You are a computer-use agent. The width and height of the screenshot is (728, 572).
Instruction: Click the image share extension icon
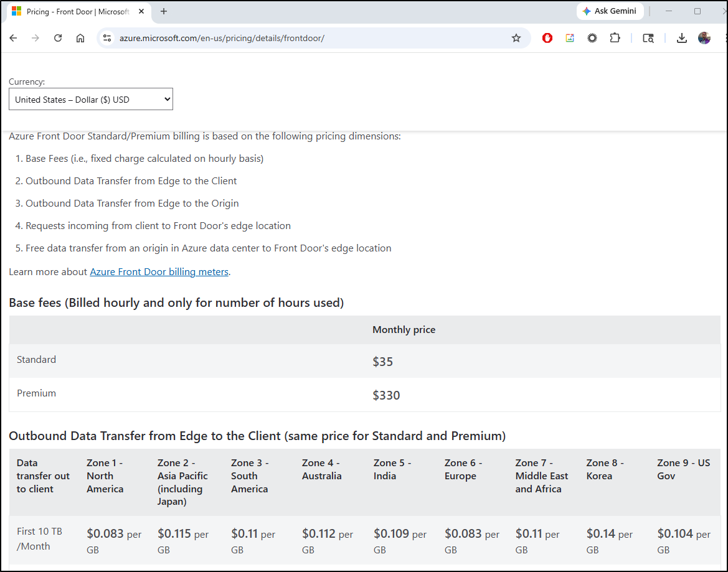(570, 38)
